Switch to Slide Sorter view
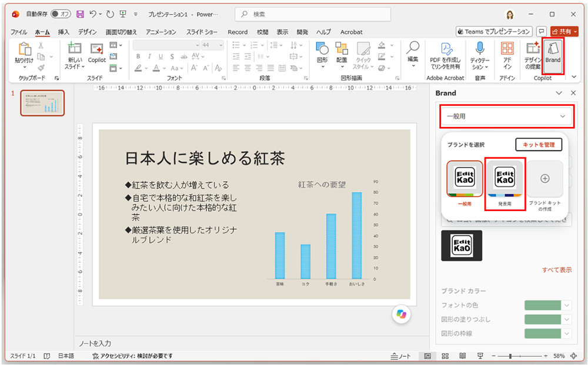Screen dimensions: 588x365 coord(445,356)
